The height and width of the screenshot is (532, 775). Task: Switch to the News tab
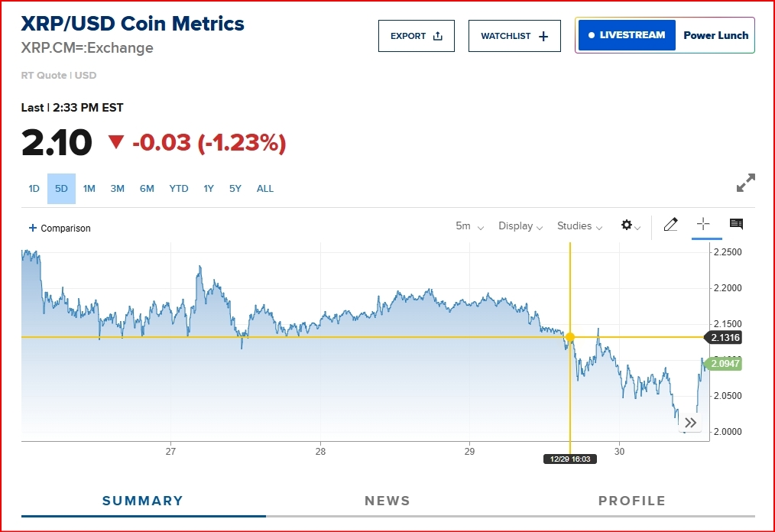pos(387,501)
